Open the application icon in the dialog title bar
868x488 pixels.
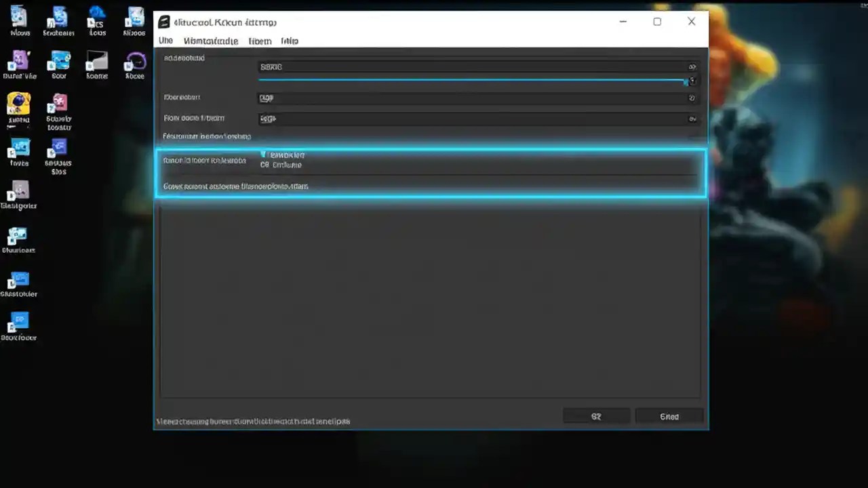pos(163,22)
